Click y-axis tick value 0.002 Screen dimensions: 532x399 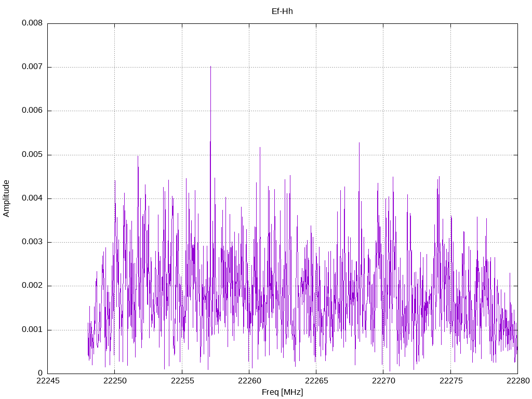pos(32,286)
